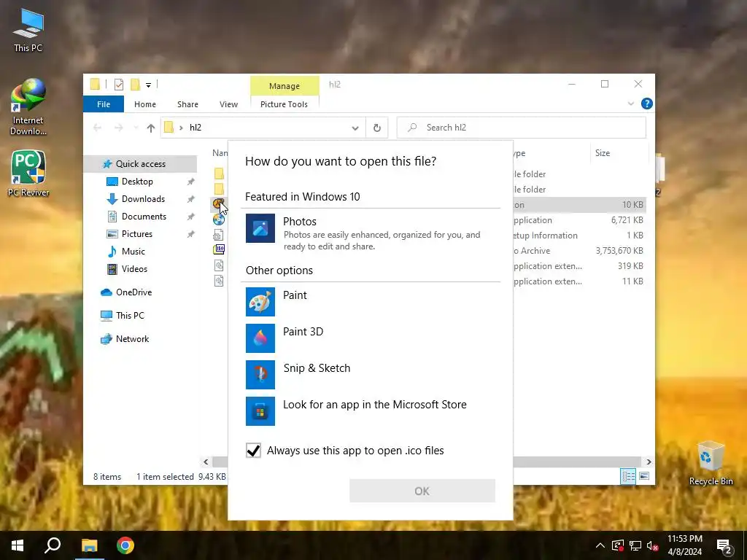
Task: Open Pictures in the navigation pane
Action: click(x=136, y=234)
